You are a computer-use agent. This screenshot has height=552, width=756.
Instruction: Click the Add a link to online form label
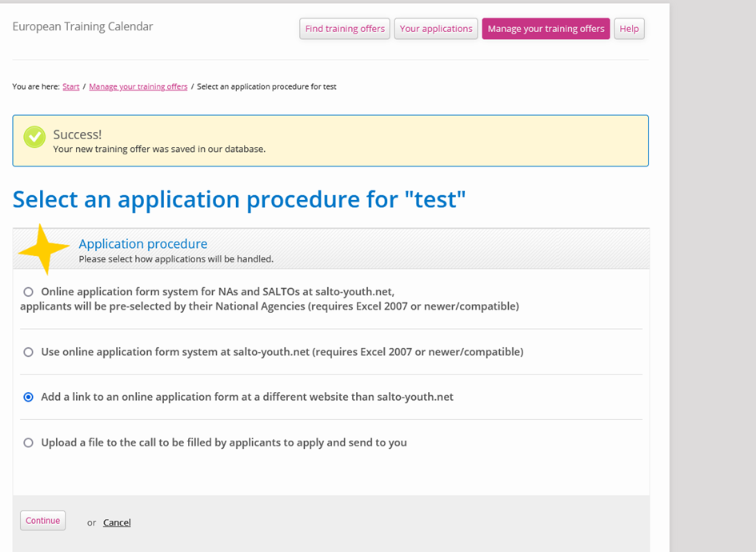(247, 397)
